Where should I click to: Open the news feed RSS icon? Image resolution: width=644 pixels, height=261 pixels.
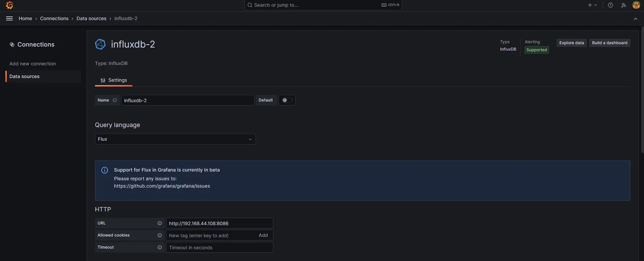pos(624,5)
